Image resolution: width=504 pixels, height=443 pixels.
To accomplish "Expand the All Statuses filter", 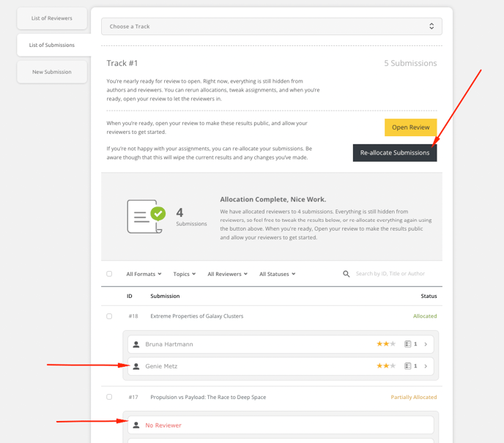I will pos(277,274).
